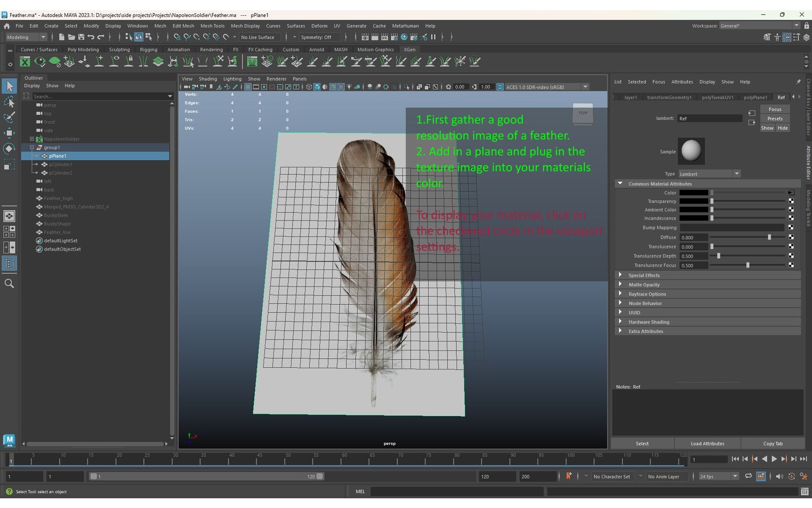812x508 pixels.
Task: Select pCylinder1 in the Outliner
Action: click(x=60, y=165)
